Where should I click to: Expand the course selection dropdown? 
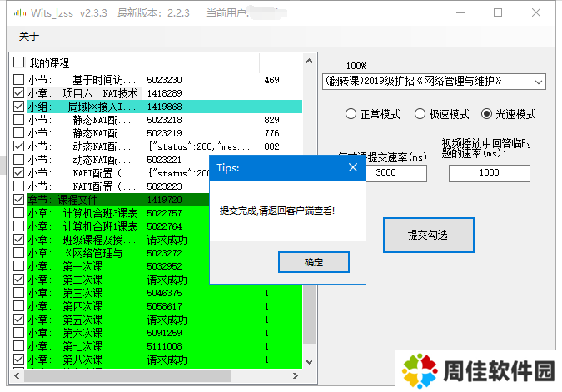click(538, 82)
